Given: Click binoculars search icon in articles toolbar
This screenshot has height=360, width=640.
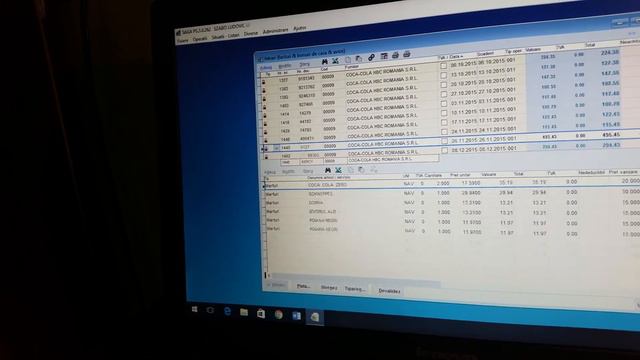Looking at the screenshot, I should (x=327, y=170).
